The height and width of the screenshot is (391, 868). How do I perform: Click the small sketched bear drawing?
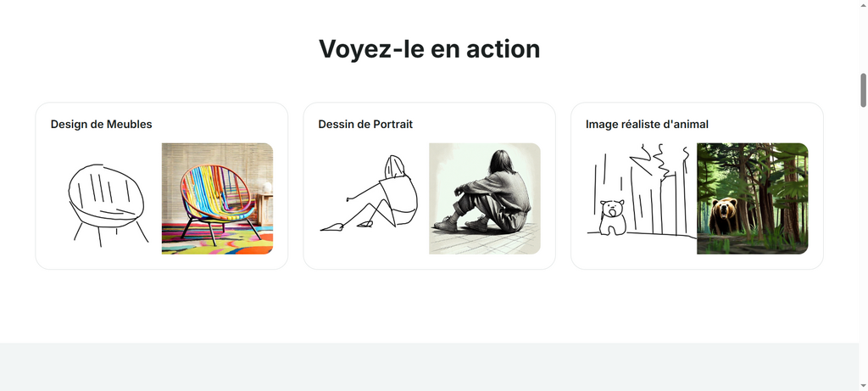coord(613,218)
